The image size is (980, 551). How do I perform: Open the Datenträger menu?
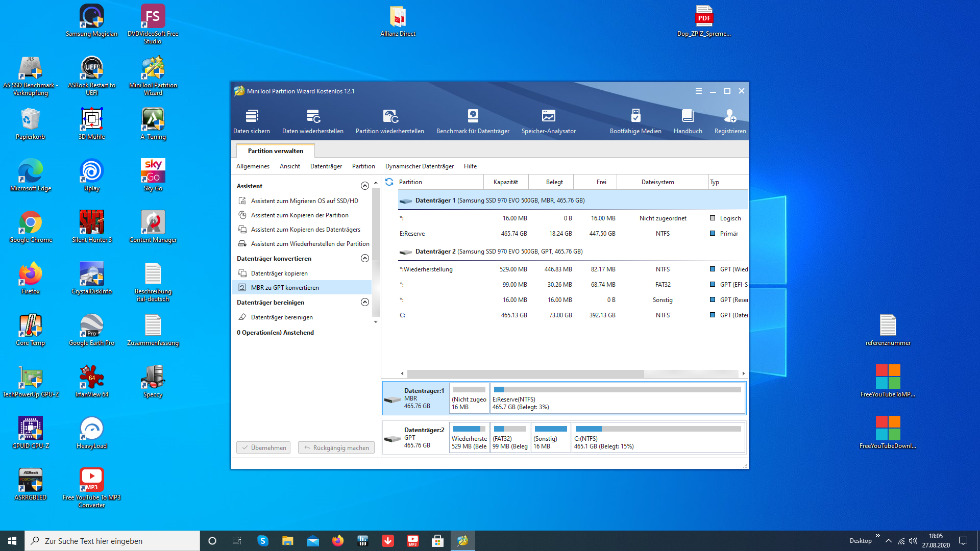coord(326,166)
